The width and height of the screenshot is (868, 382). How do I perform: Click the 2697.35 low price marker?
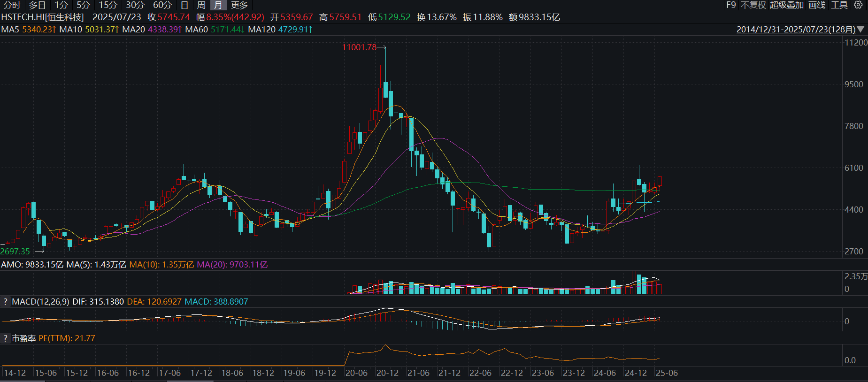[15, 252]
